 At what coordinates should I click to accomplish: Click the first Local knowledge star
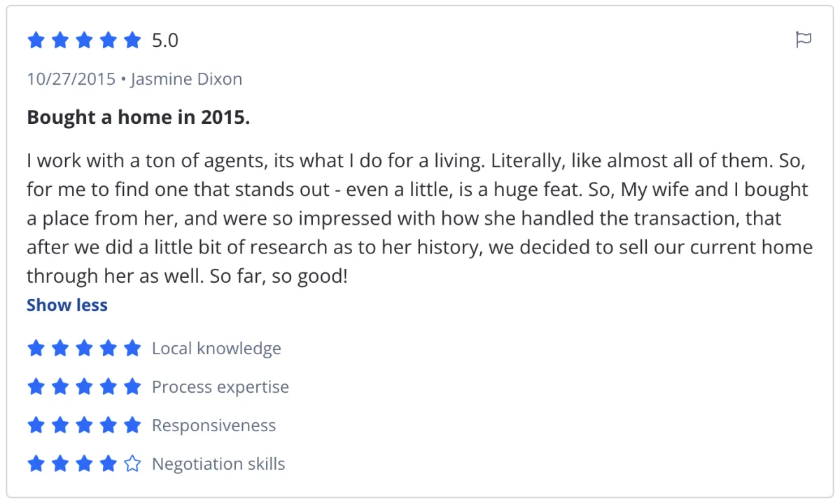pos(36,348)
